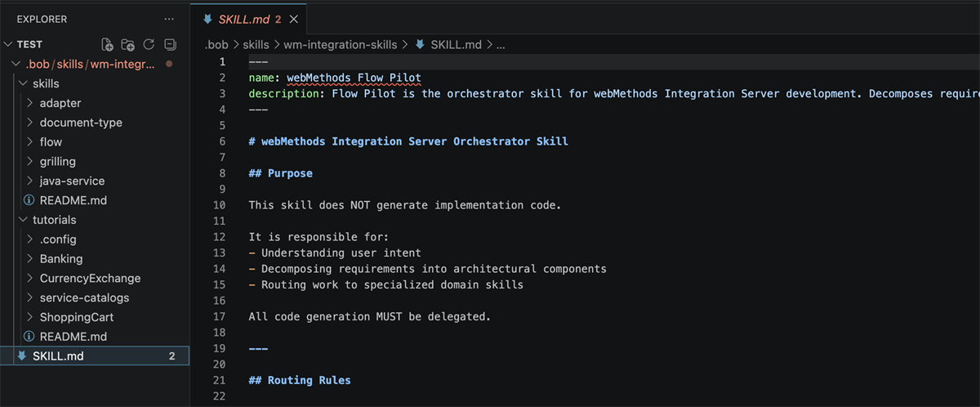Click the line 'It is responsible for:'
The height and width of the screenshot is (407, 980).
click(318, 237)
